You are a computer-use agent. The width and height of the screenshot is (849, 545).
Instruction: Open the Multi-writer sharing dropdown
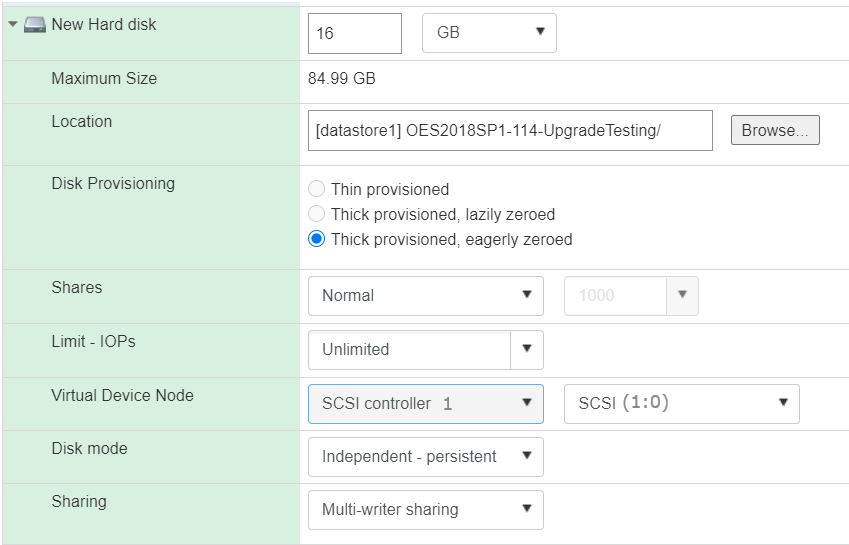tap(425, 509)
